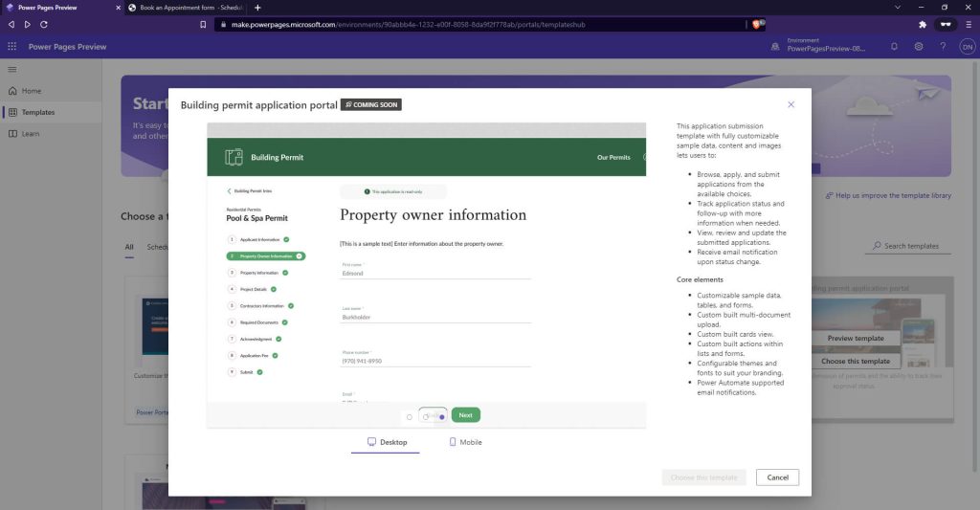
Task: Click the Search templates field
Action: (x=907, y=246)
